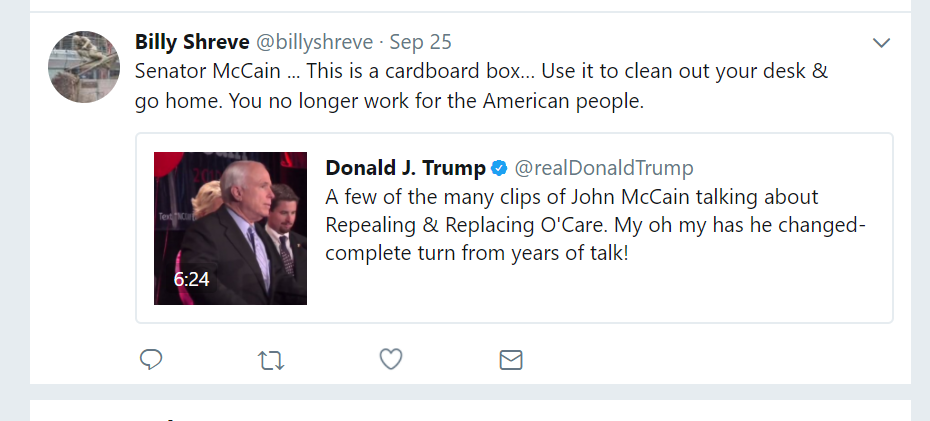
Task: Click the @realDonaldTrump handle
Action: (603, 167)
